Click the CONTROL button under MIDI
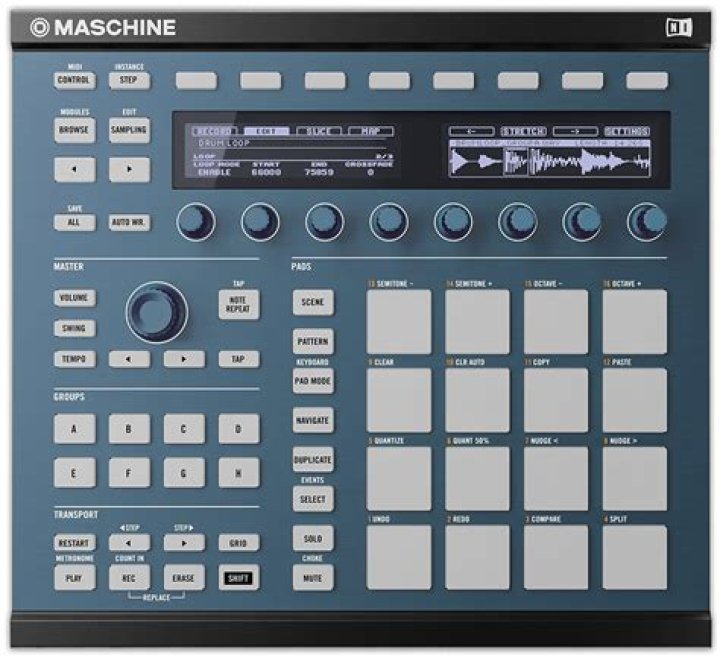 [74, 80]
